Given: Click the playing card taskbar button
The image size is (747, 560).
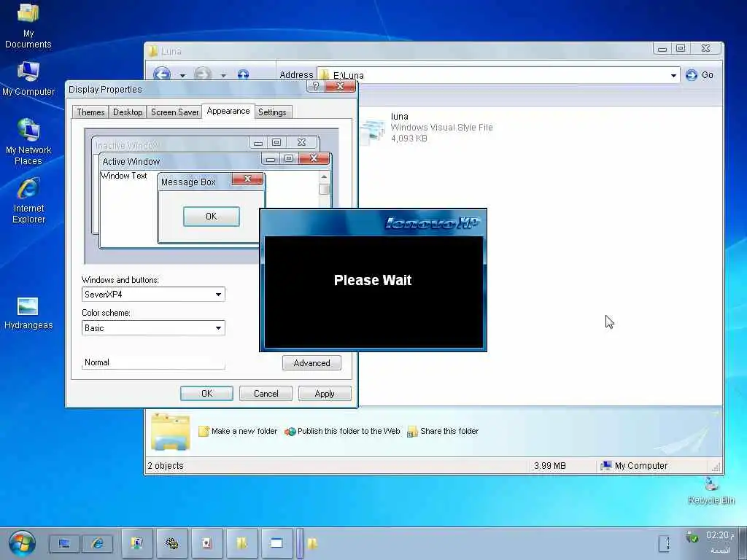Looking at the screenshot, I should pos(206,543).
